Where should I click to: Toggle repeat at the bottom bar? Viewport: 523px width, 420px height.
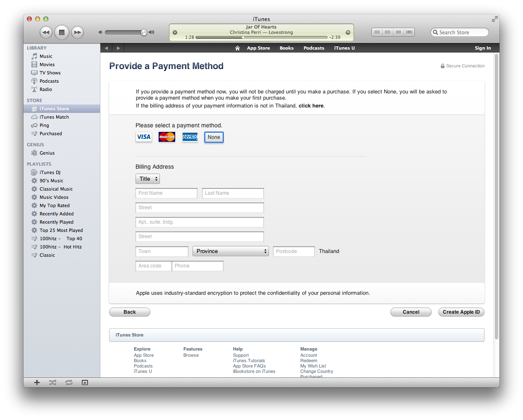tap(69, 382)
